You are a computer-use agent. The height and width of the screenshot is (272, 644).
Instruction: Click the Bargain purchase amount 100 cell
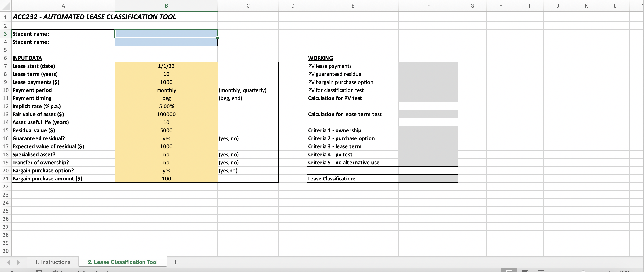(x=166, y=179)
